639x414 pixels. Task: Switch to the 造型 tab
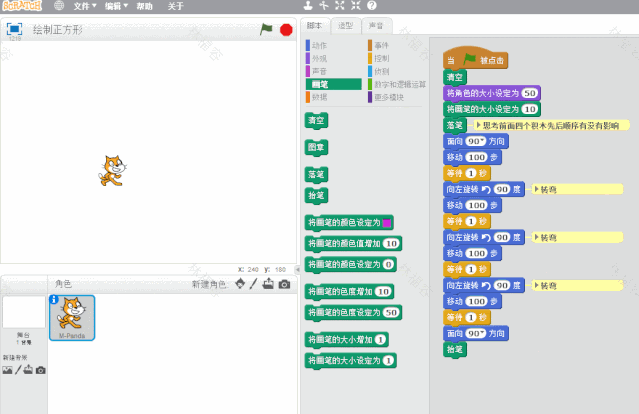345,25
